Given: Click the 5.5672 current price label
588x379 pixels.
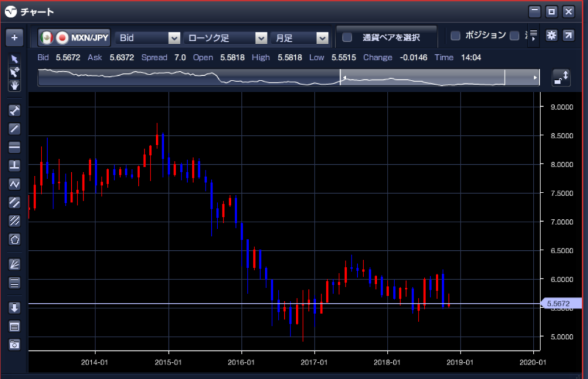Looking at the screenshot, I should click(x=560, y=304).
